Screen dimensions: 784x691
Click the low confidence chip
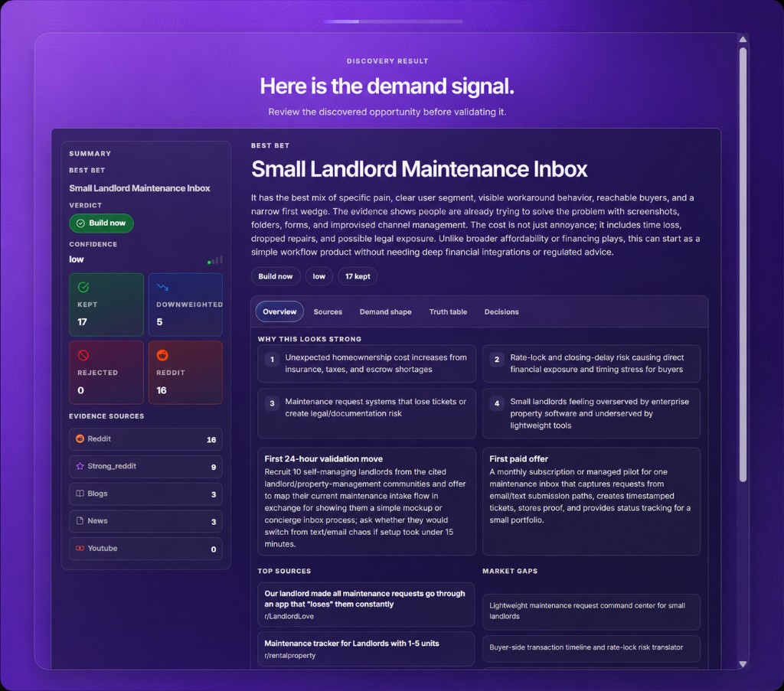coord(319,276)
